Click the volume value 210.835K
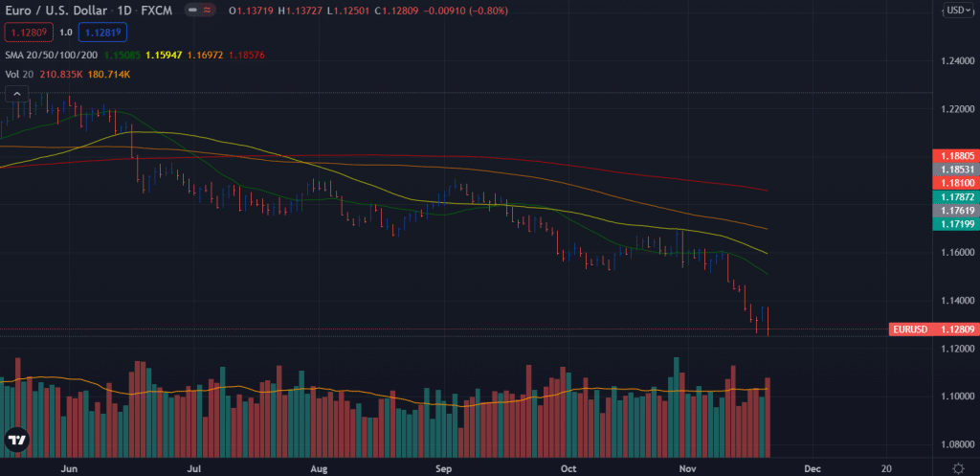 [x=61, y=75]
